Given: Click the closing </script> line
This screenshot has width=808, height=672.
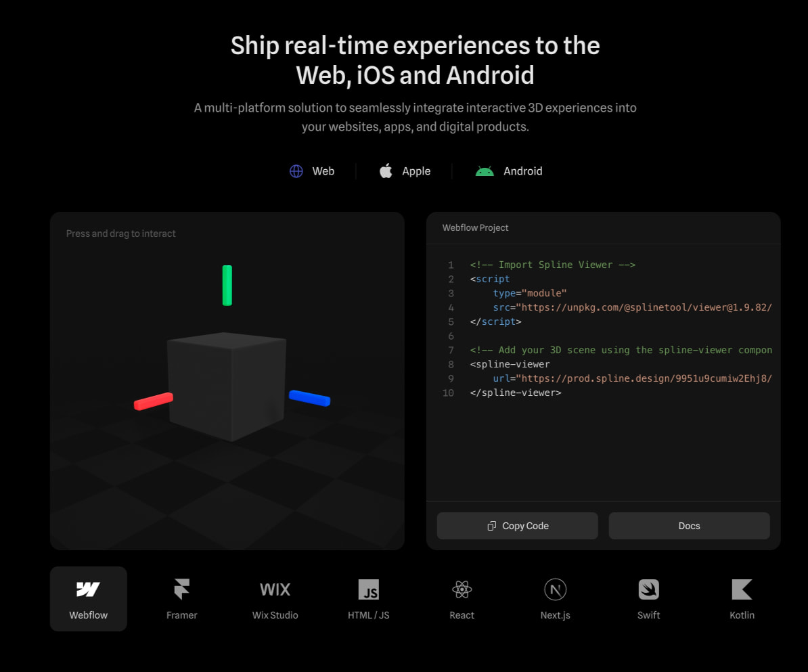Looking at the screenshot, I should pyautogui.click(x=495, y=321).
